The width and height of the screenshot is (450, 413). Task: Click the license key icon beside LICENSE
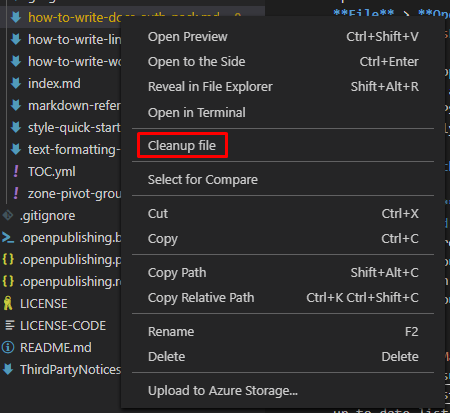coord(8,303)
